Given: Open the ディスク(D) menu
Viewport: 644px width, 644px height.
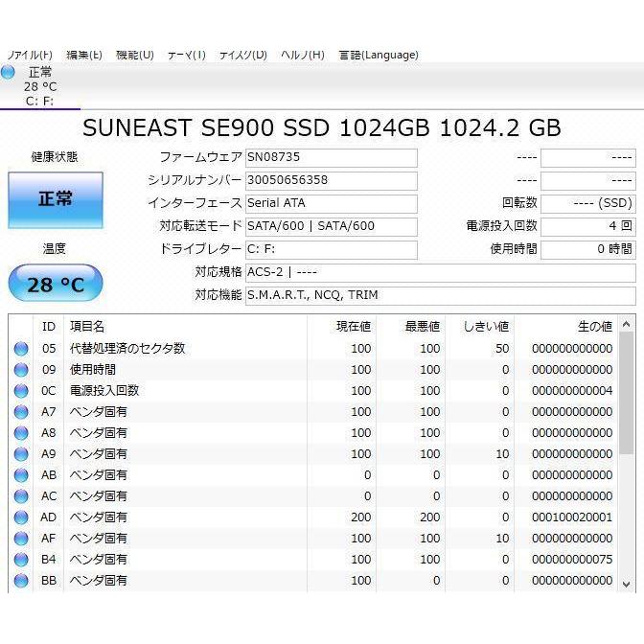Looking at the screenshot, I should tap(243, 55).
